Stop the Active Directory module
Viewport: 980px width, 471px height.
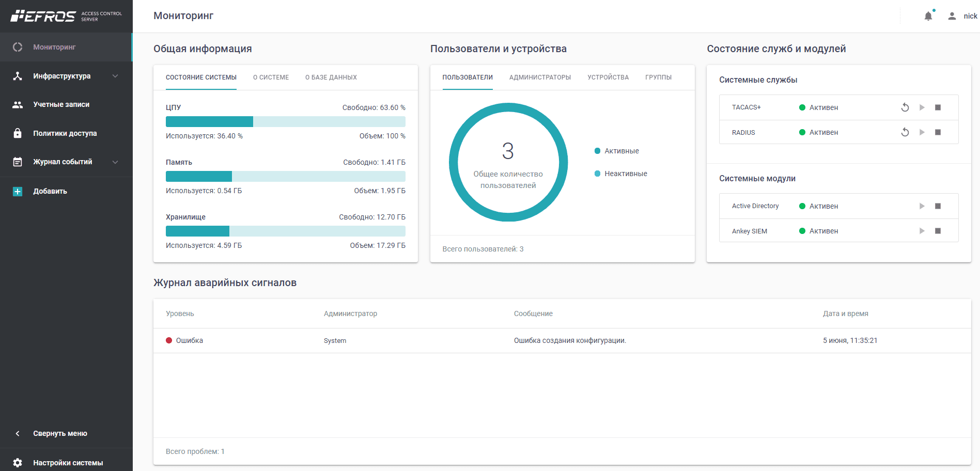point(938,206)
